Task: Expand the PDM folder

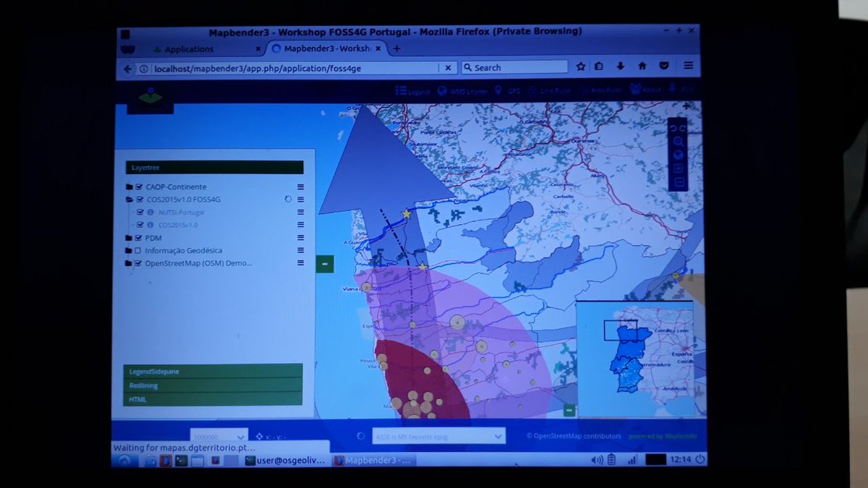Action: coord(129,237)
